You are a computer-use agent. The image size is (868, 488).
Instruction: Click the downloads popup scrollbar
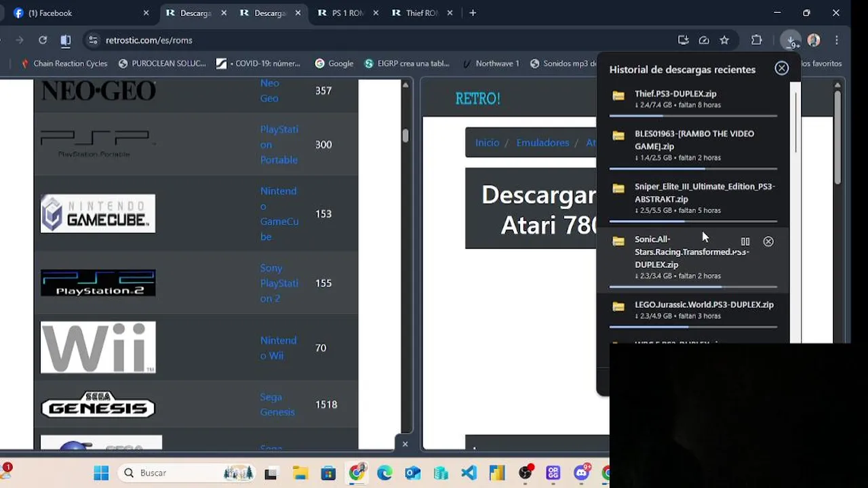797,122
